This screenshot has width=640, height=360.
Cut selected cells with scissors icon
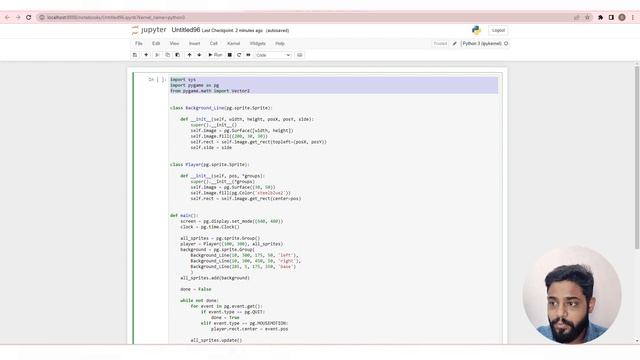coord(157,55)
